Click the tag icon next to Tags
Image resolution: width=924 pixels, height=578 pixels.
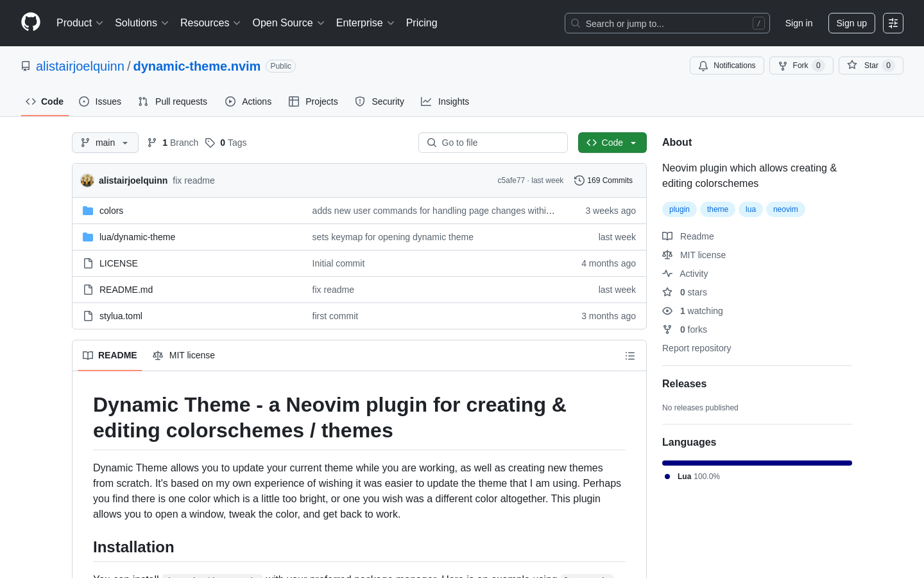tap(210, 143)
